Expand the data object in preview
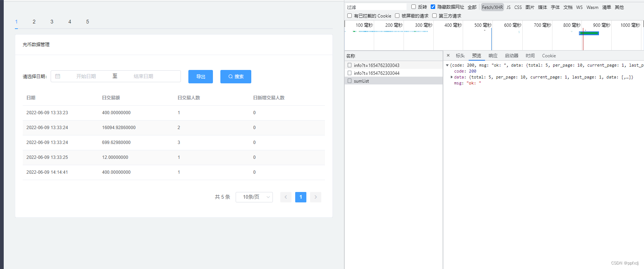 click(452, 77)
